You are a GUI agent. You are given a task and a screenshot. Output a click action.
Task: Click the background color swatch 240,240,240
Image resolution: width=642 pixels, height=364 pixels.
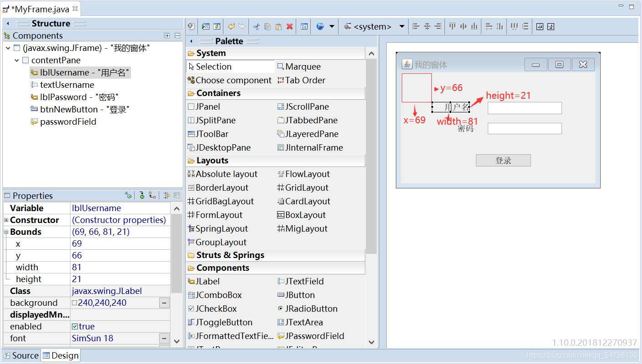(75, 303)
